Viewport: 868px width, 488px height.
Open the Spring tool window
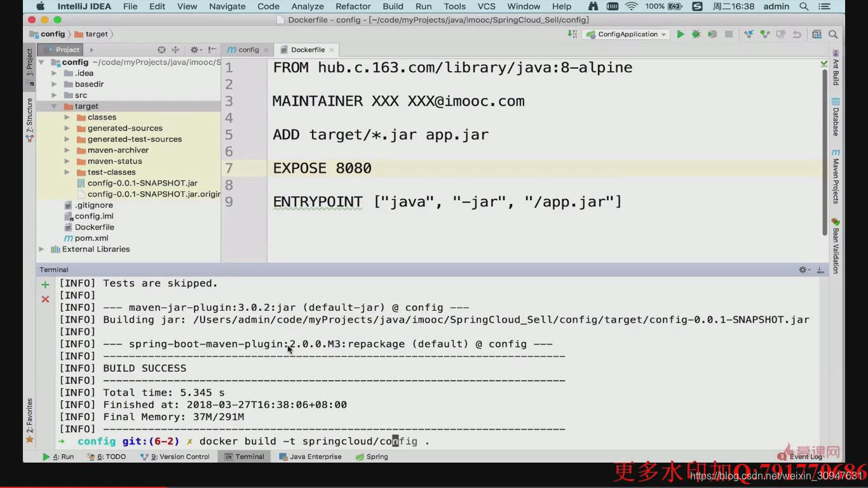pos(372,456)
